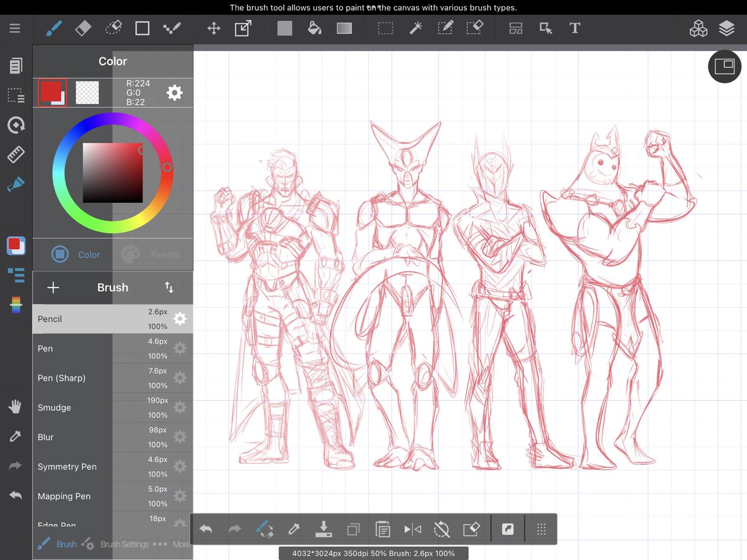Select the Brush tool in top toolbar
The height and width of the screenshot is (560, 747).
[x=53, y=29]
